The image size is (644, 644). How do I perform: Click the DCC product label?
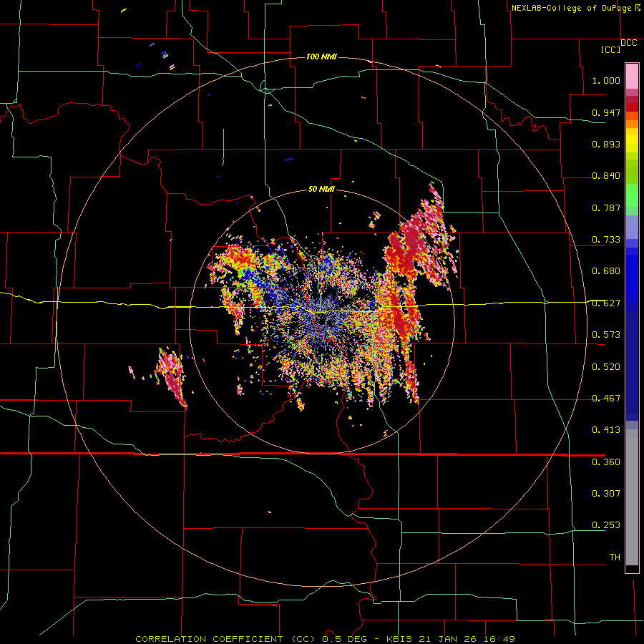629,43
